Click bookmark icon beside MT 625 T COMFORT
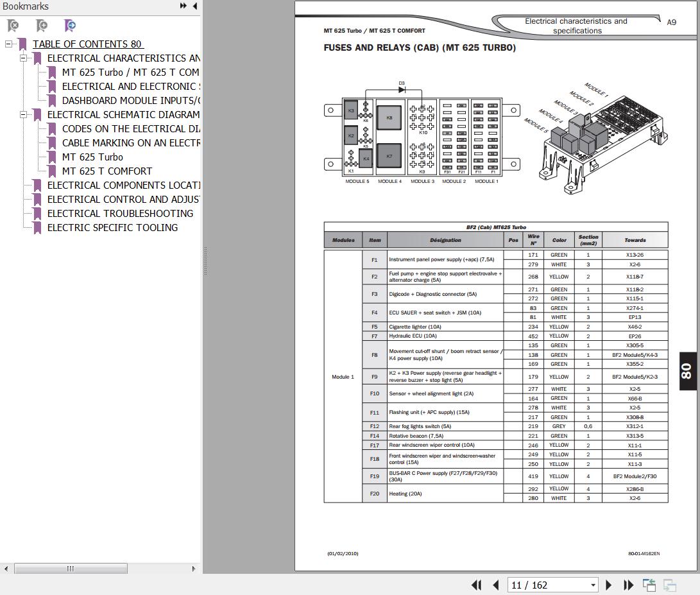This screenshot has width=700, height=595. [x=52, y=171]
